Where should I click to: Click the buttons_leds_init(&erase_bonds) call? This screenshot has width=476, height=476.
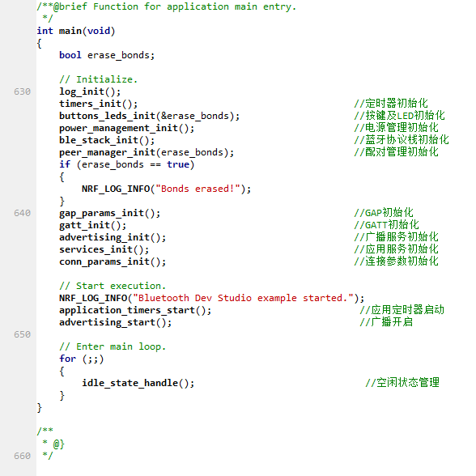tap(149, 116)
